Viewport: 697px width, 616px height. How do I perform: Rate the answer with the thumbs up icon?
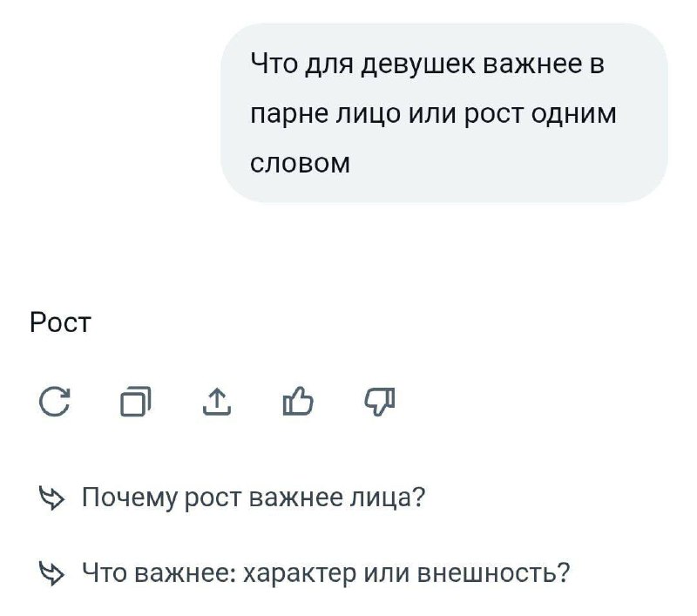[297, 402]
